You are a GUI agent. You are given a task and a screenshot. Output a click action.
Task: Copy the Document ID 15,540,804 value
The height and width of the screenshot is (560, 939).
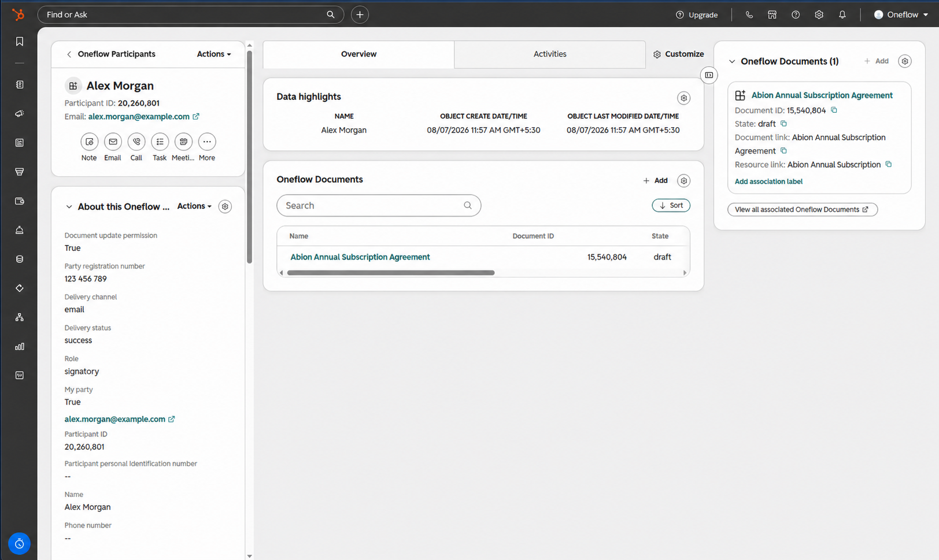834,110
